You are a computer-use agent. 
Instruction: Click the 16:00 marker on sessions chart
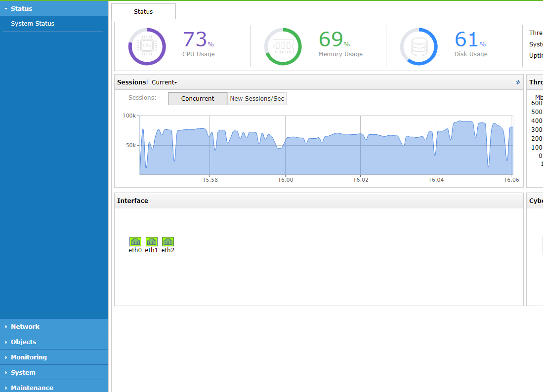coord(286,180)
